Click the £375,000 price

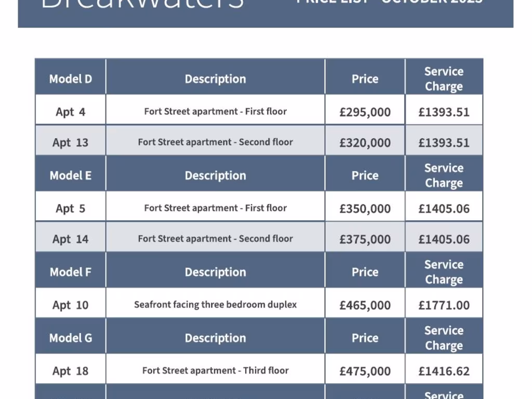coord(365,239)
